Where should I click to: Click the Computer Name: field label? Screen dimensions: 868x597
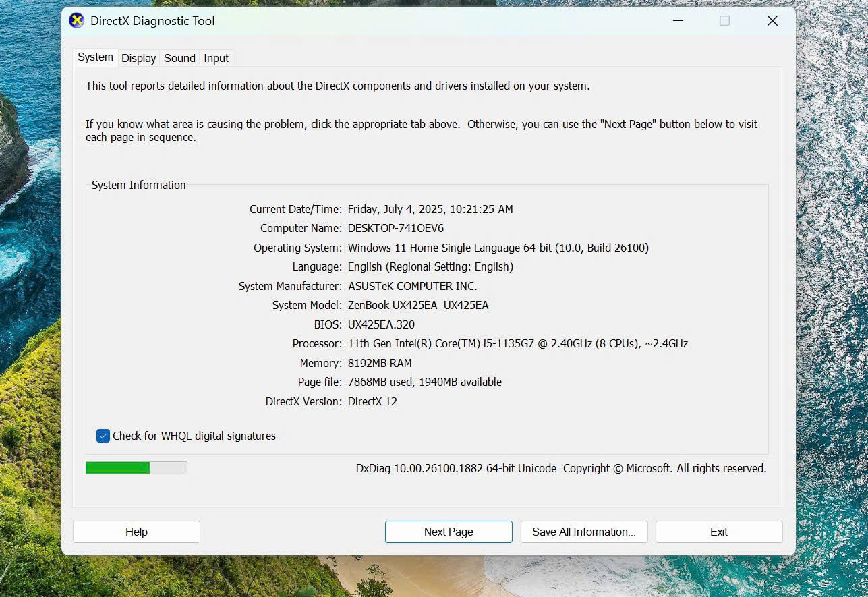pyautogui.click(x=301, y=228)
